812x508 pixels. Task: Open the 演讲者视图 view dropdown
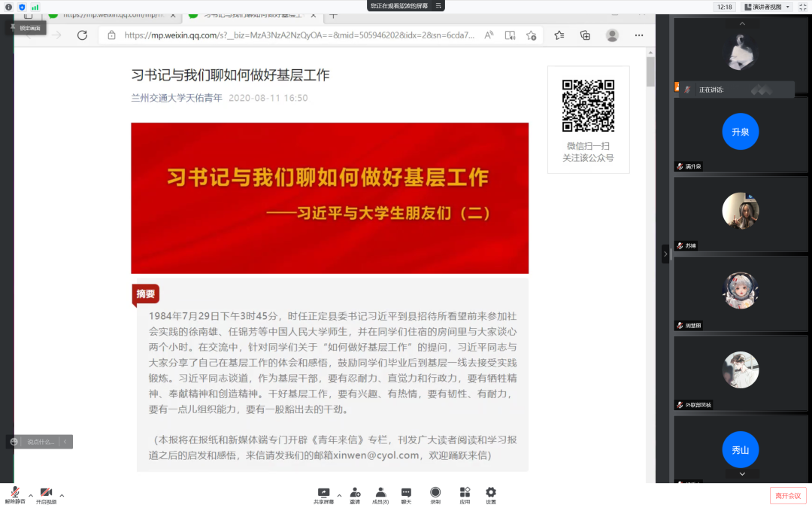coord(767,7)
